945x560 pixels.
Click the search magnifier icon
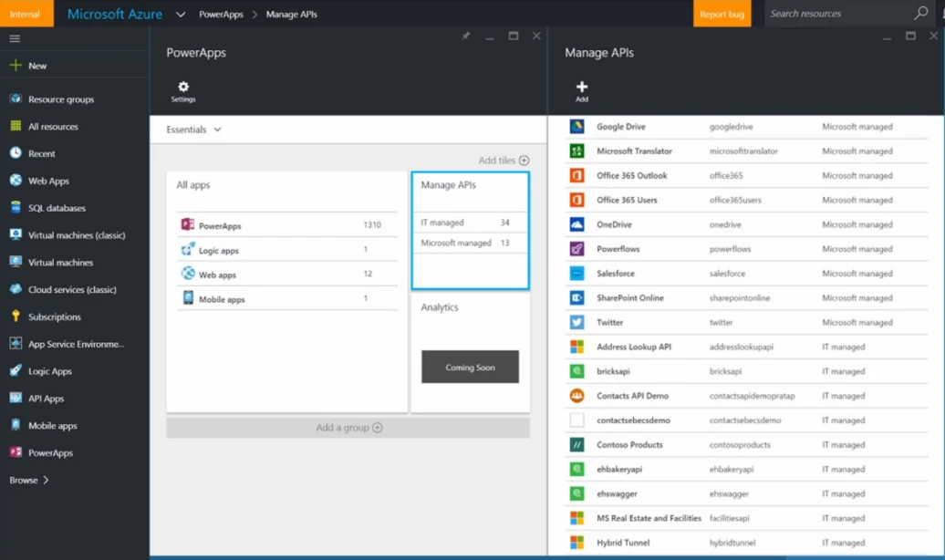click(x=920, y=14)
